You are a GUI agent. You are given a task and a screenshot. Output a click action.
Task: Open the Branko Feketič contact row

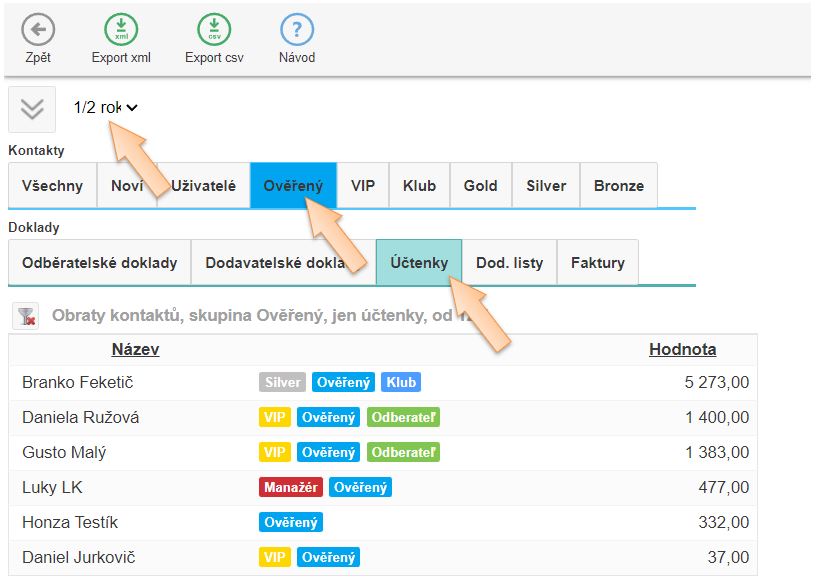pyautogui.click(x=78, y=383)
